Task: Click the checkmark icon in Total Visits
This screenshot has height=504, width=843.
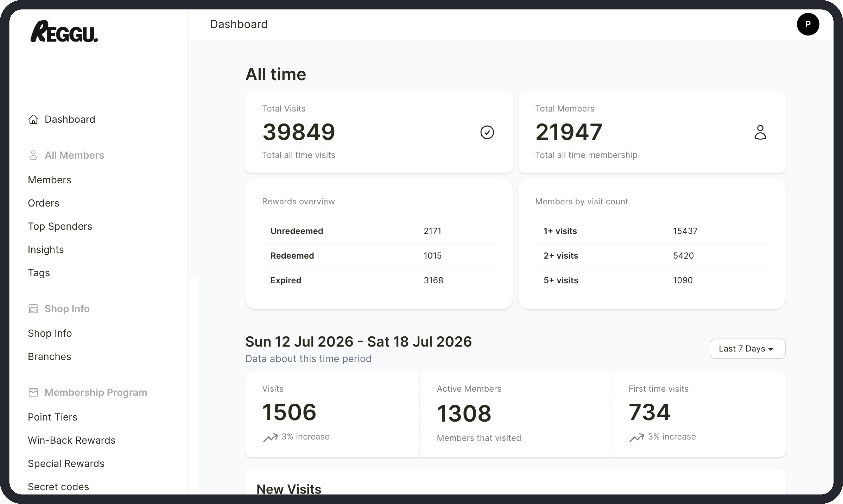Action: pyautogui.click(x=487, y=132)
